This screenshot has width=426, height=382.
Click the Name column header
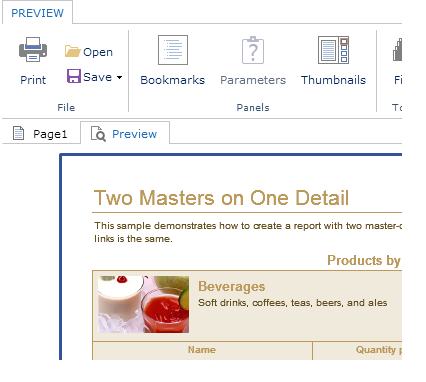pos(202,350)
